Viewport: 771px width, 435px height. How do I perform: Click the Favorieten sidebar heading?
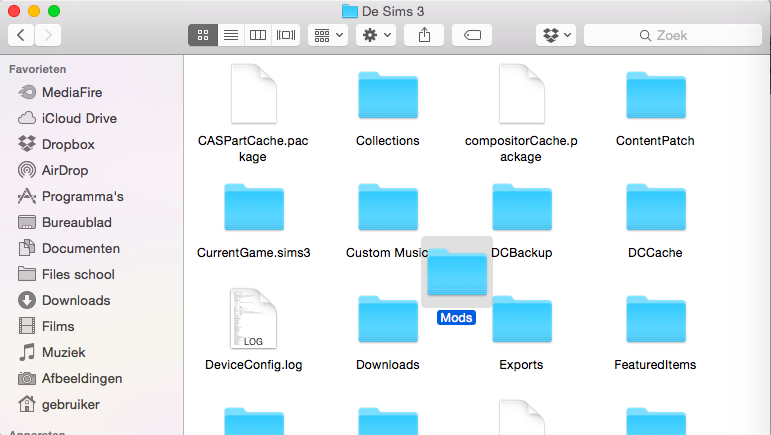tap(37, 69)
